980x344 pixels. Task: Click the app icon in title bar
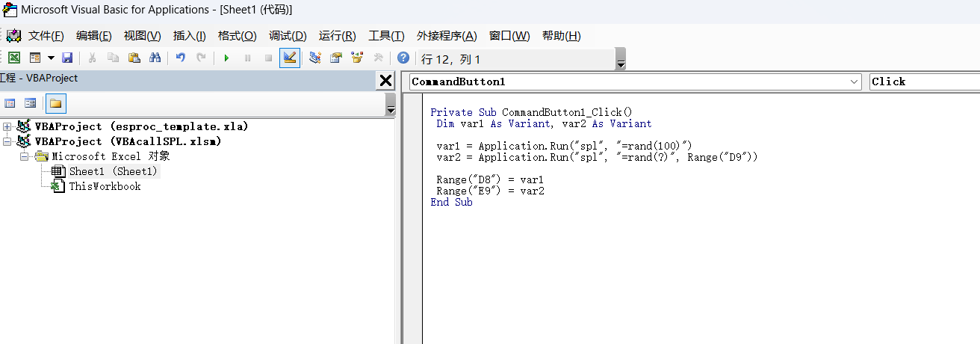(10, 10)
